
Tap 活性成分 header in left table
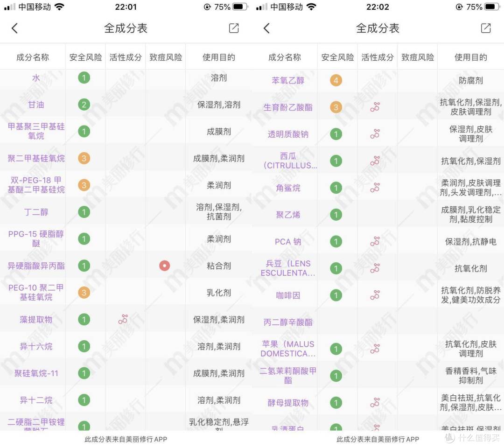(x=126, y=57)
